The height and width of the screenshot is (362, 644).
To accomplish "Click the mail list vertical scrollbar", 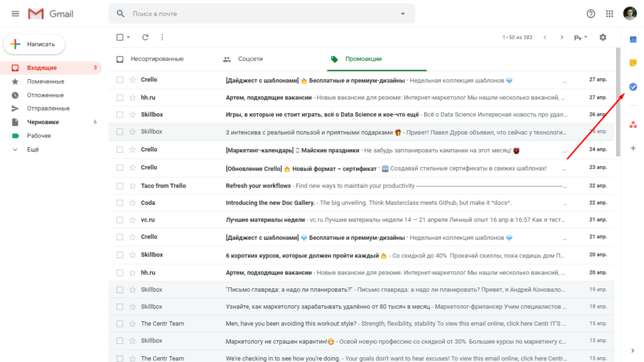I will [618, 102].
